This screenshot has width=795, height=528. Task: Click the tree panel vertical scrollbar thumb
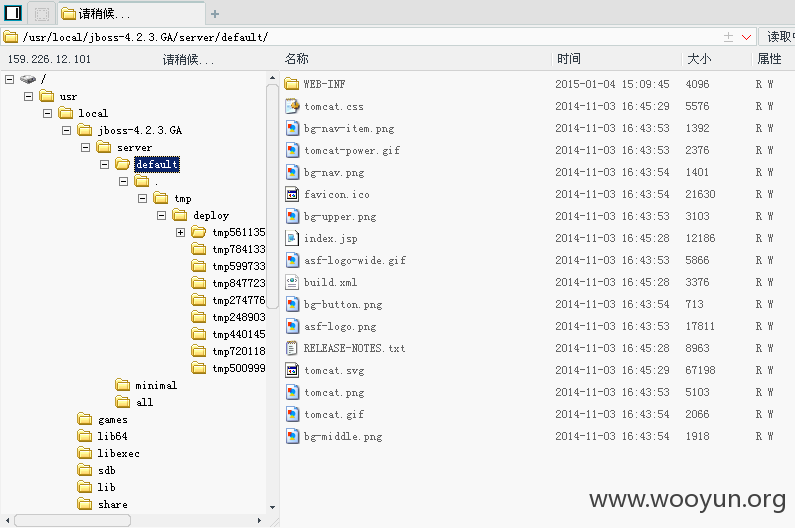pos(272,196)
